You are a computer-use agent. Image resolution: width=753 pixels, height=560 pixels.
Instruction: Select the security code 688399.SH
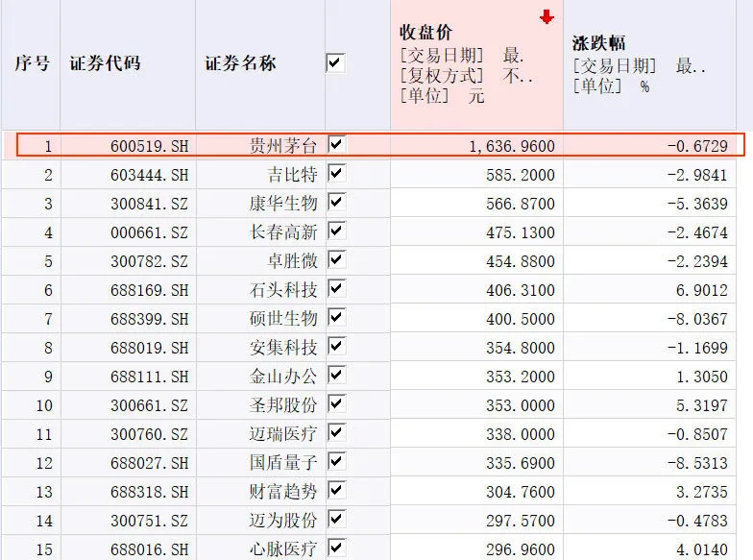click(x=150, y=319)
